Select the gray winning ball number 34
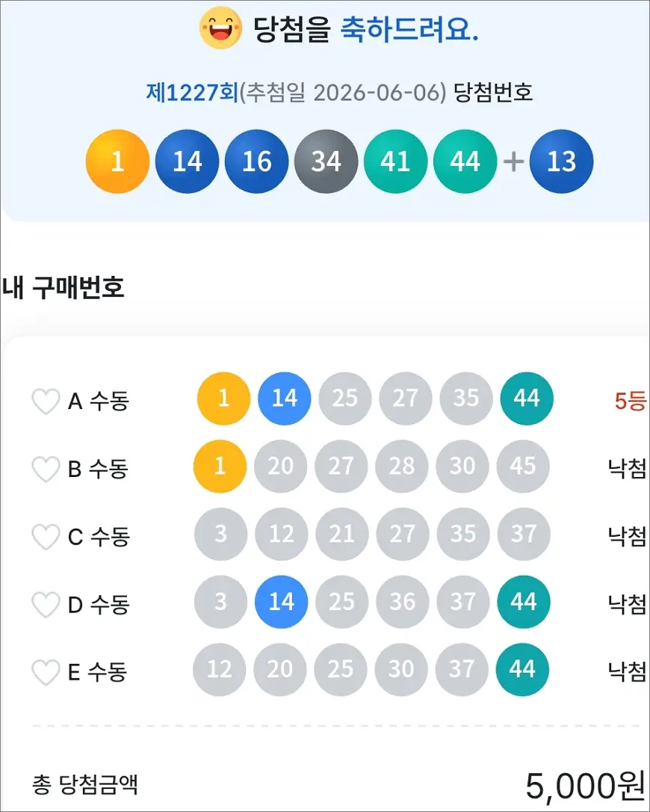The height and width of the screenshot is (812, 650). (x=326, y=162)
